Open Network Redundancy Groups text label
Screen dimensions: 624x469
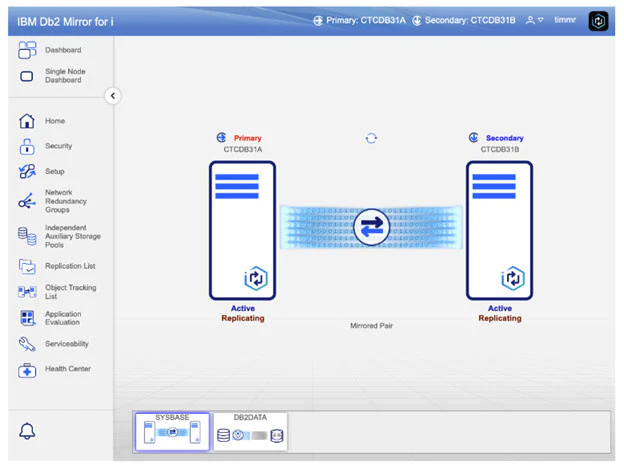tap(66, 201)
